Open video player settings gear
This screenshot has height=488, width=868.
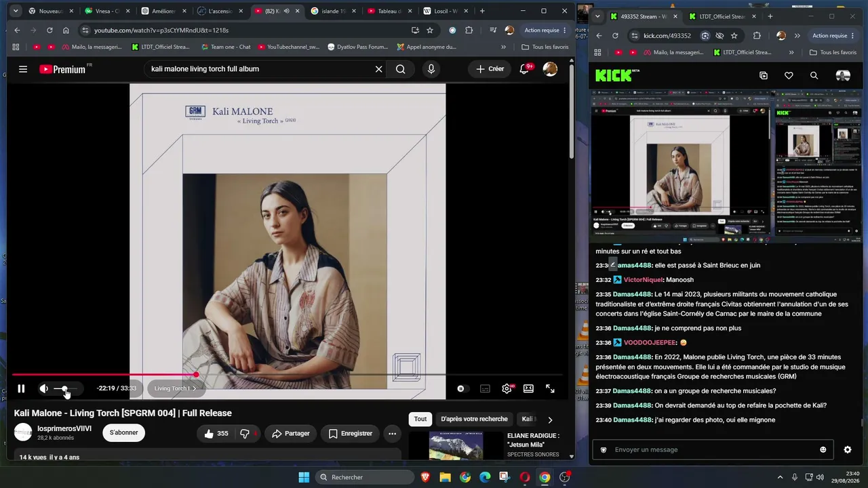click(507, 388)
